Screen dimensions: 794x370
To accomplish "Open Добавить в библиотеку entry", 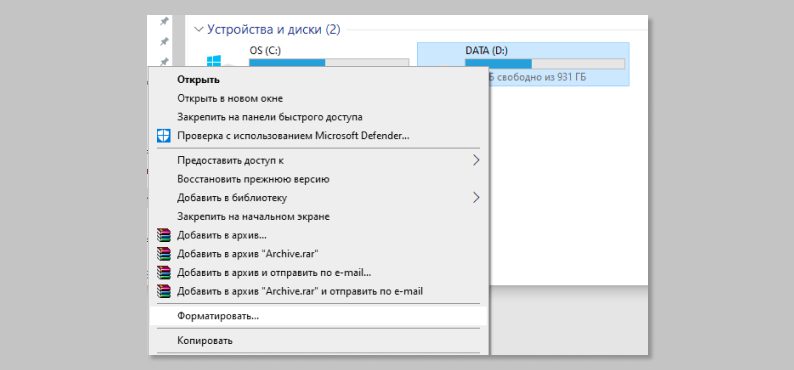I will (x=232, y=198).
